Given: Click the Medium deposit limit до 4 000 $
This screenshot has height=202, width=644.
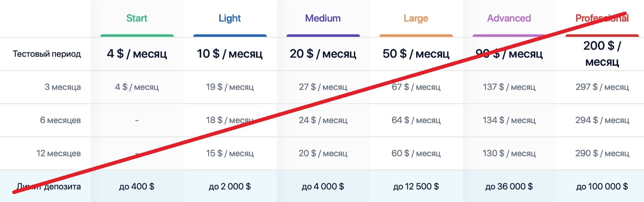Looking at the screenshot, I should (323, 187).
